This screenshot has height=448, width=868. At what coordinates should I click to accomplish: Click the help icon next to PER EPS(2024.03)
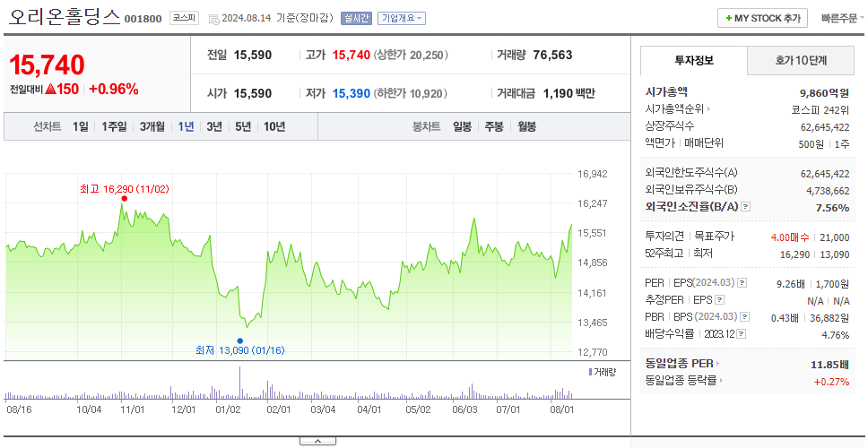pos(742,283)
